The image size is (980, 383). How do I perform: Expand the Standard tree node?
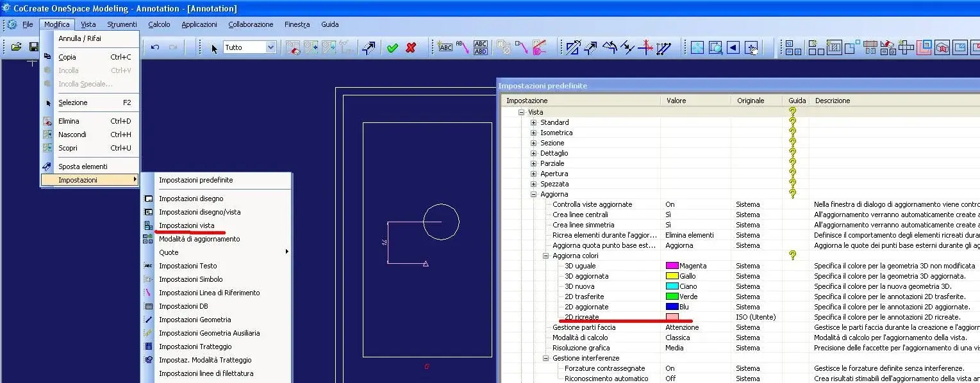534,122
